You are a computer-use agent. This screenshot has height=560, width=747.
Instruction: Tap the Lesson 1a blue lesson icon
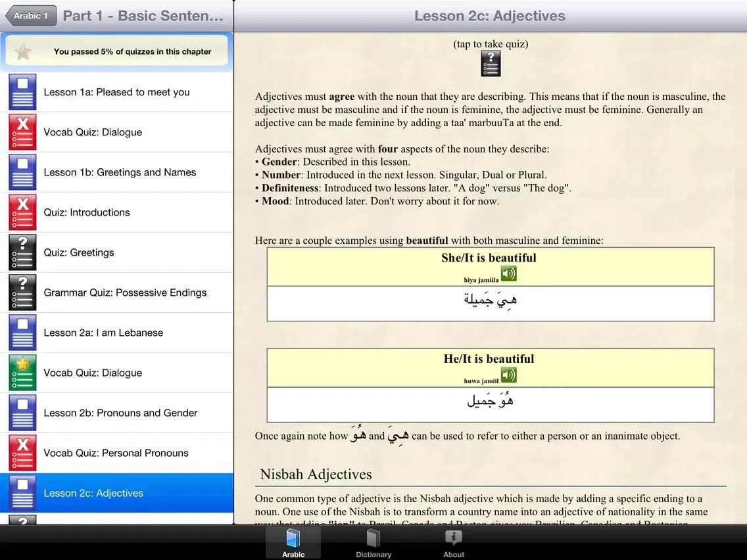point(22,92)
